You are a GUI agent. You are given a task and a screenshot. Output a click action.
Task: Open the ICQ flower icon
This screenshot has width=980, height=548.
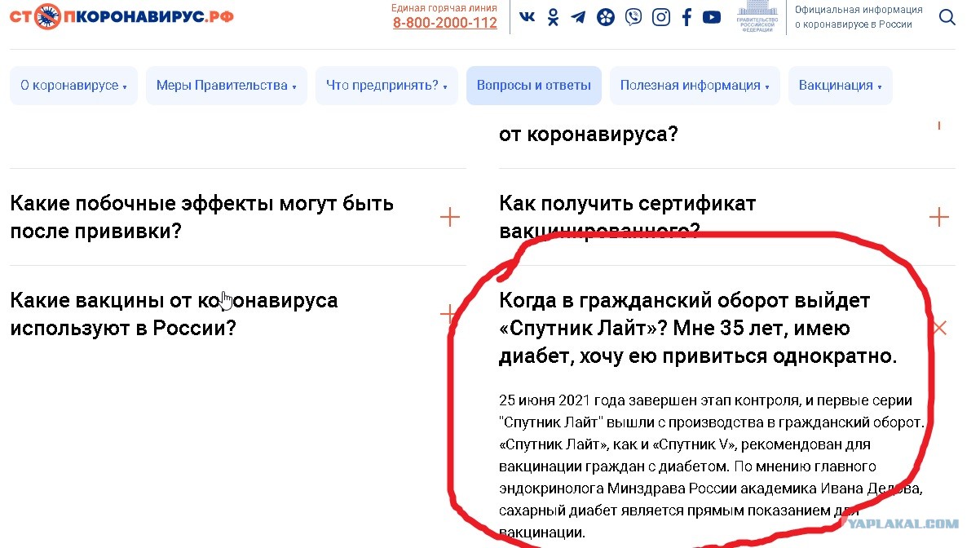pos(606,16)
